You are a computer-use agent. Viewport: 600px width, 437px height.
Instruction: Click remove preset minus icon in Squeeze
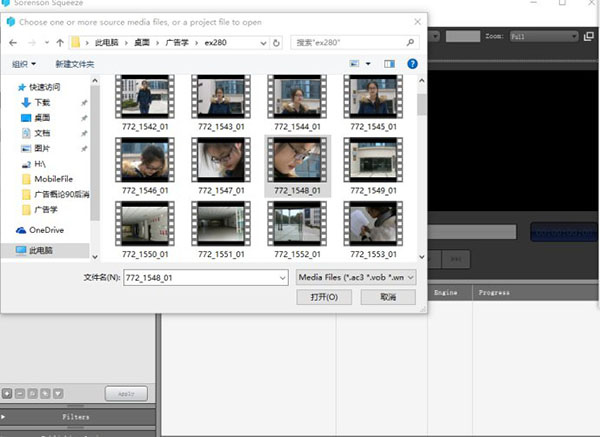(x=20, y=393)
